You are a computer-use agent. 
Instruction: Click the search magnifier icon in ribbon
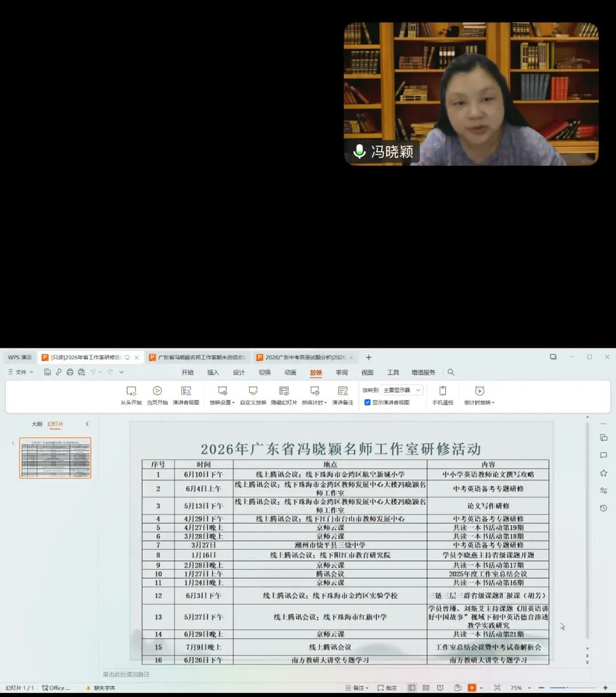pos(451,372)
